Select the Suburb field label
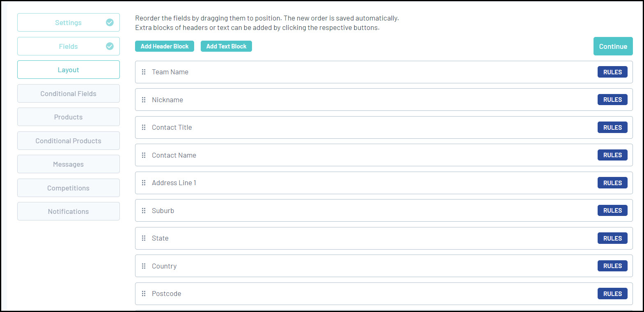Screen dimensions: 644x312 click(163, 211)
